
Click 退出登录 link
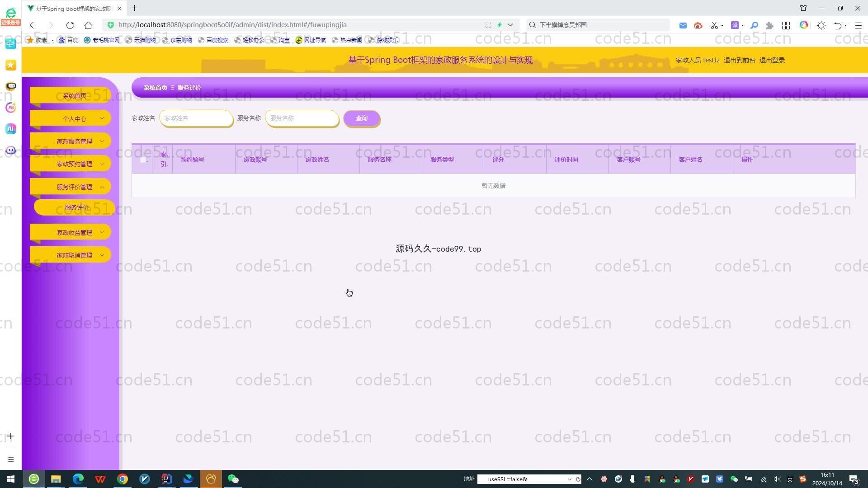[x=772, y=60]
